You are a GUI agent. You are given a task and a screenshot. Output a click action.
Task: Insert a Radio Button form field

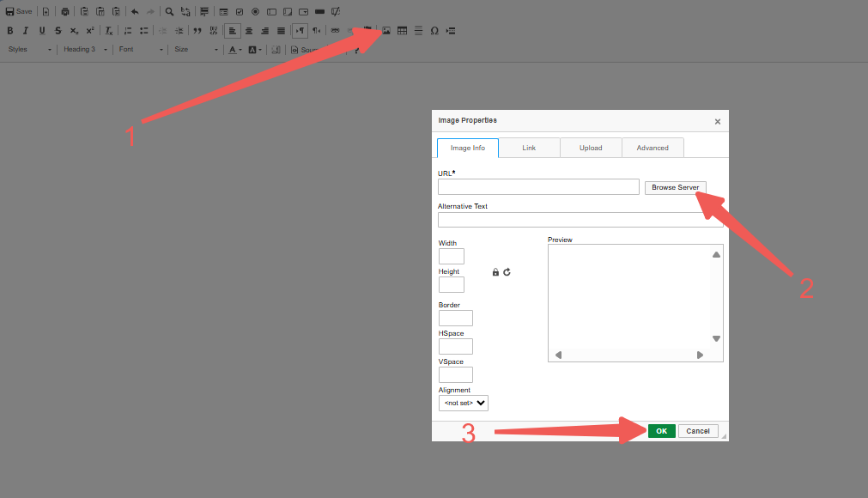coord(256,12)
